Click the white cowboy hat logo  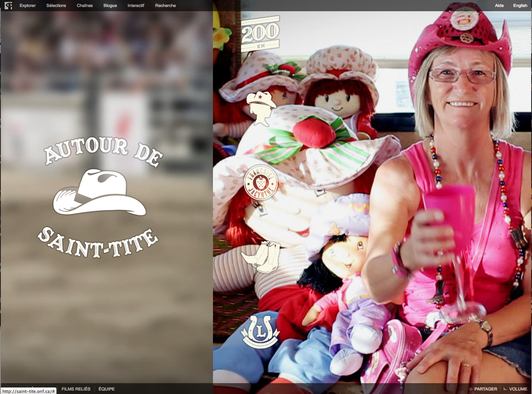[x=100, y=192]
